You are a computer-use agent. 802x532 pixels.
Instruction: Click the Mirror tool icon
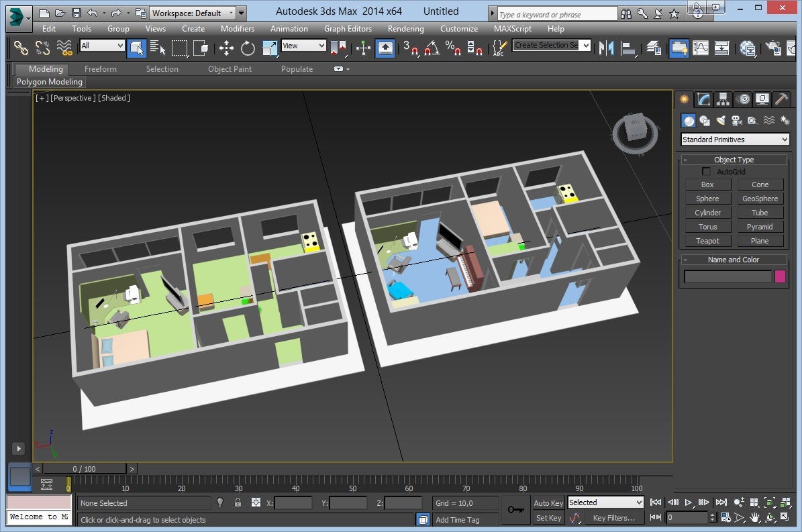pyautogui.click(x=606, y=48)
